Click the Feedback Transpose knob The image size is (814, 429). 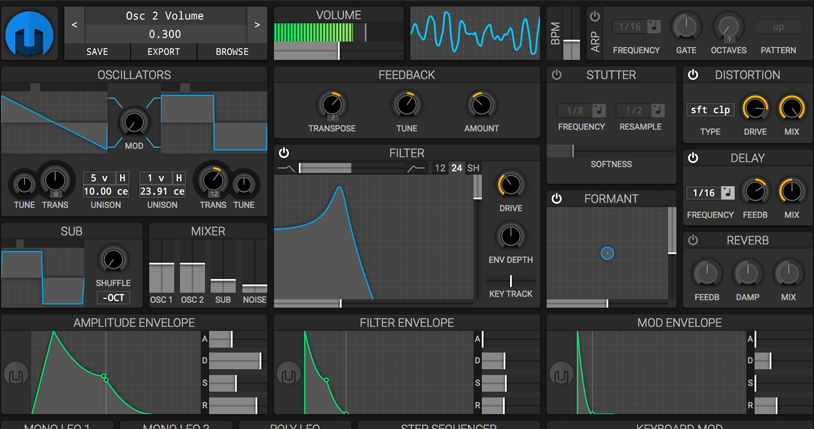click(331, 104)
